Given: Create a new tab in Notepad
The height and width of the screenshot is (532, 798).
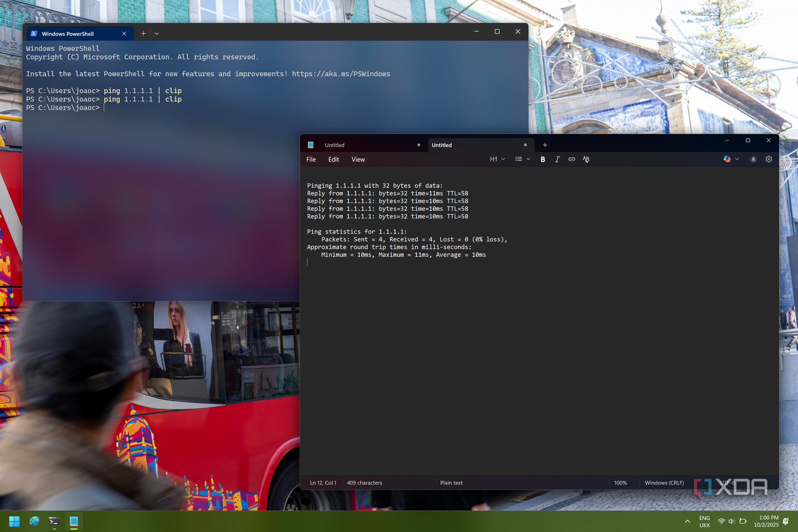Looking at the screenshot, I should [545, 145].
